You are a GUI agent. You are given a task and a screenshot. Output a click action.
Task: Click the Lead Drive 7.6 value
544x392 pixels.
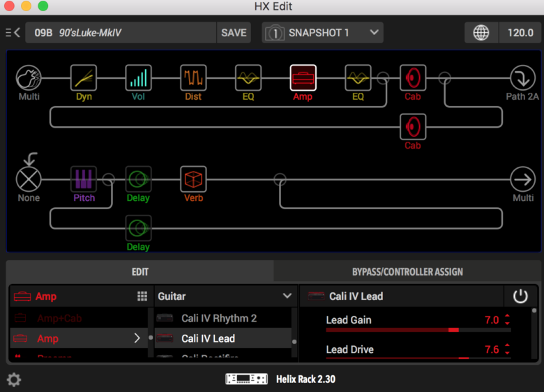pyautogui.click(x=492, y=349)
